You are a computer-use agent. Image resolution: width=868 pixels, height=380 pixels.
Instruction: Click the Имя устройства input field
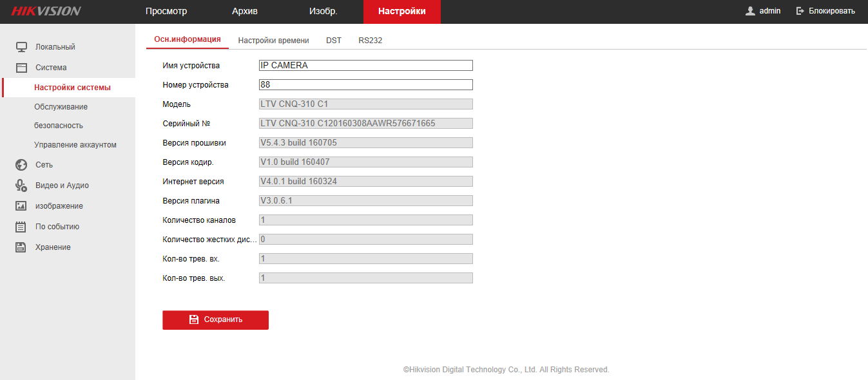(x=365, y=66)
